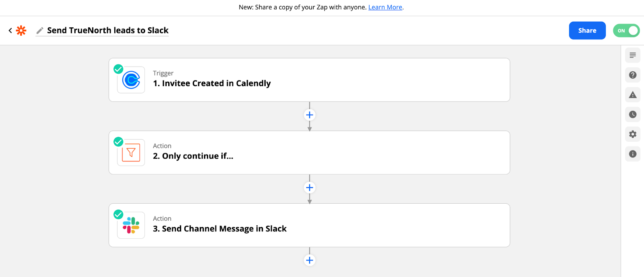
Task: Select step 3 Send Channel Message in Slack
Action: click(x=309, y=225)
